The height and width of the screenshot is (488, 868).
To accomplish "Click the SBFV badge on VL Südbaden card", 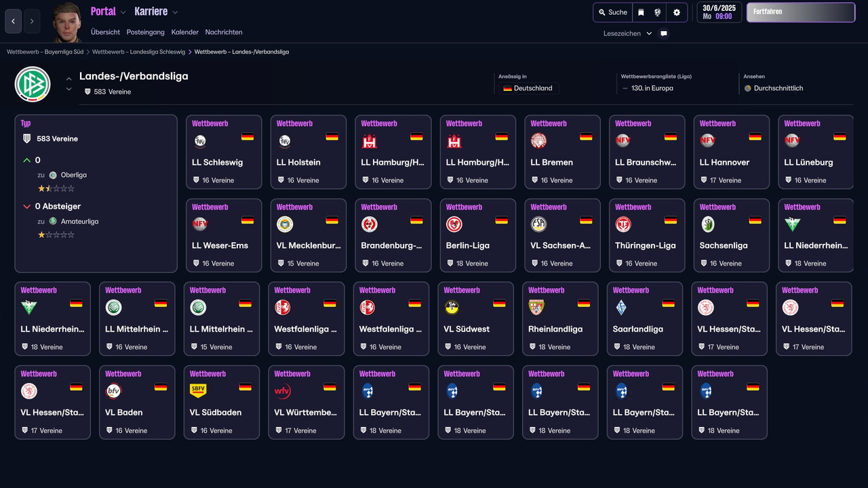I will coord(199,391).
